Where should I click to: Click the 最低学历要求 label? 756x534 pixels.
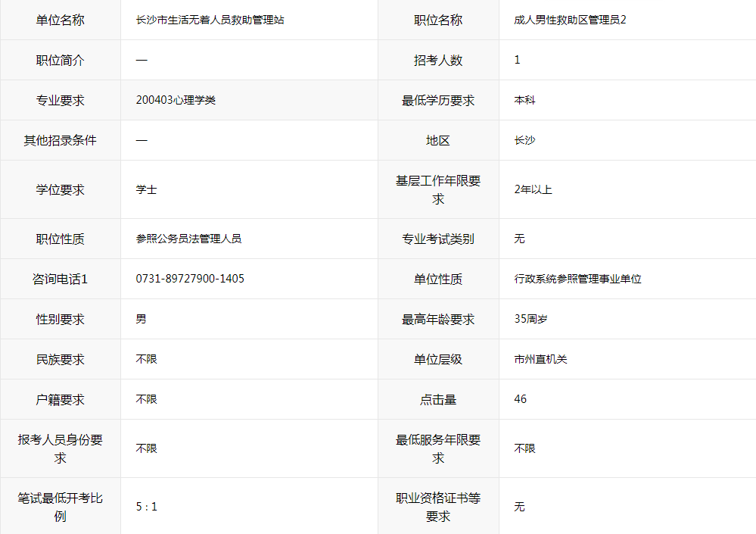[438, 100]
